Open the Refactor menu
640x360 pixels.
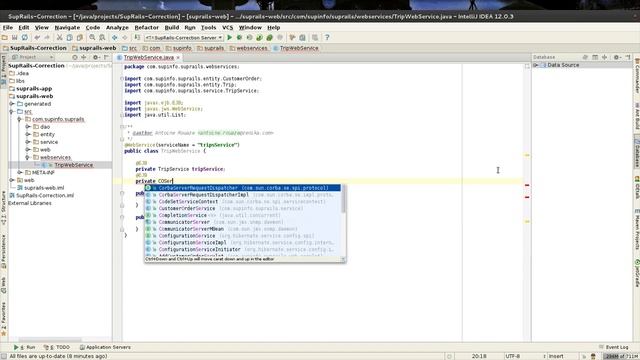click(x=147, y=27)
